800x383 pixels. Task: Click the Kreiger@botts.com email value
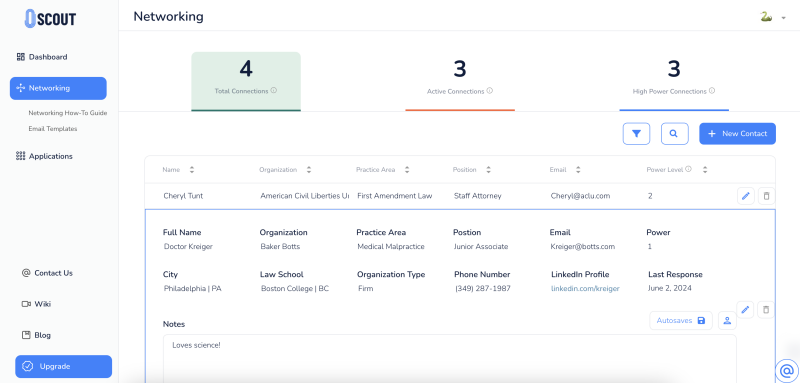tap(583, 247)
